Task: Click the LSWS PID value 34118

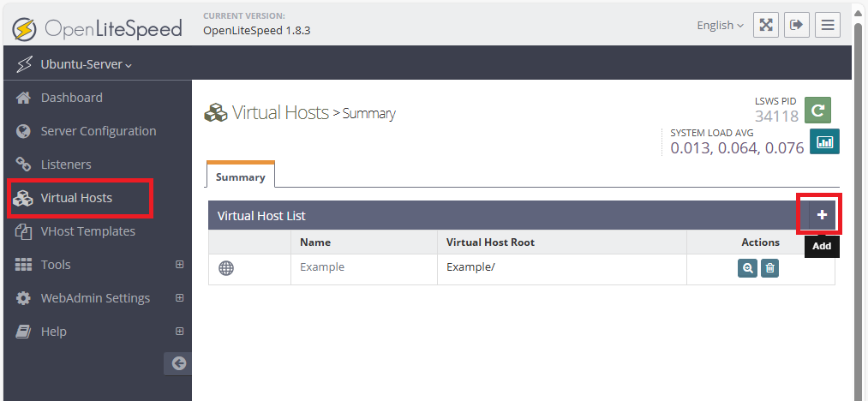Action: click(776, 115)
